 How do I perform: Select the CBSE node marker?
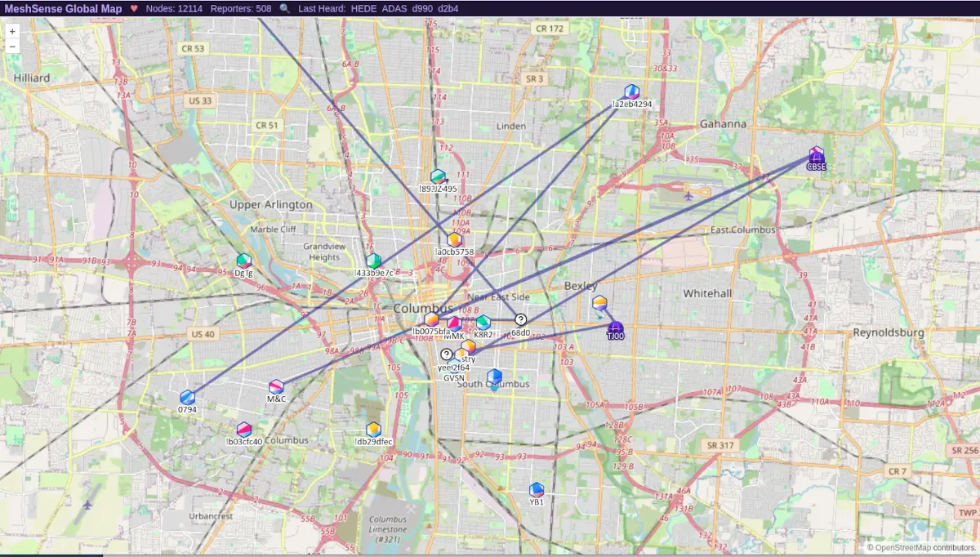pyautogui.click(x=817, y=154)
